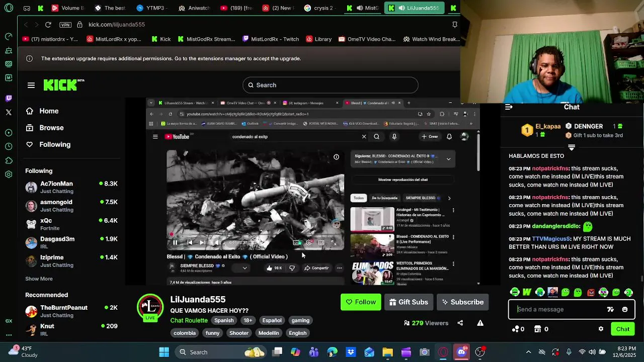This screenshot has height=362, width=644.
Task: Open LilJuanda555 channel avatar
Action: [150, 307]
